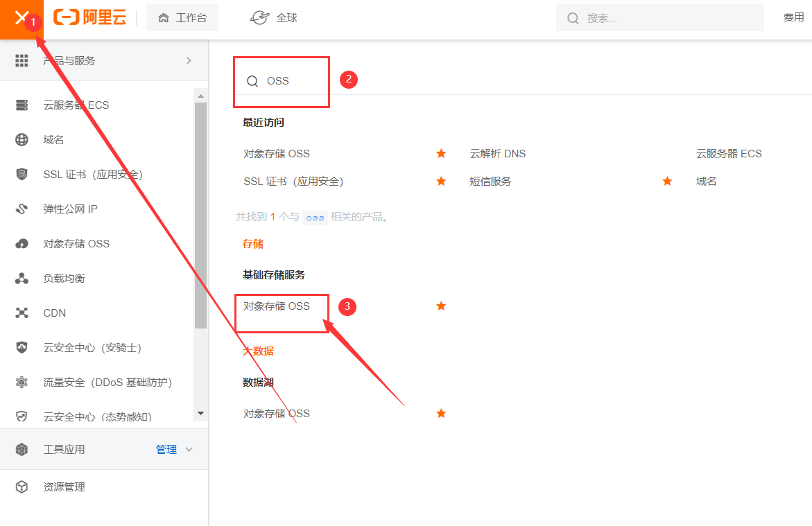This screenshot has width=812, height=526.
Task: Click the 大数据 category heading
Action: point(258,351)
